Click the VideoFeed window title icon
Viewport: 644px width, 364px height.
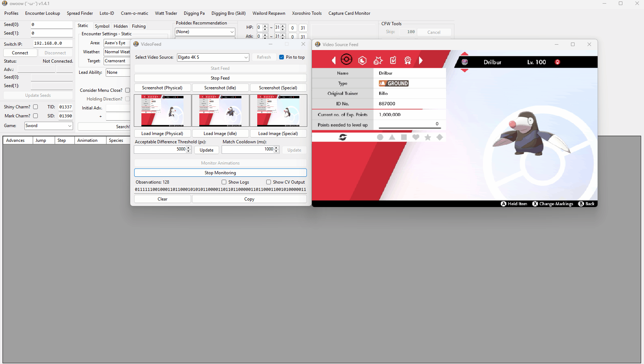pos(136,44)
